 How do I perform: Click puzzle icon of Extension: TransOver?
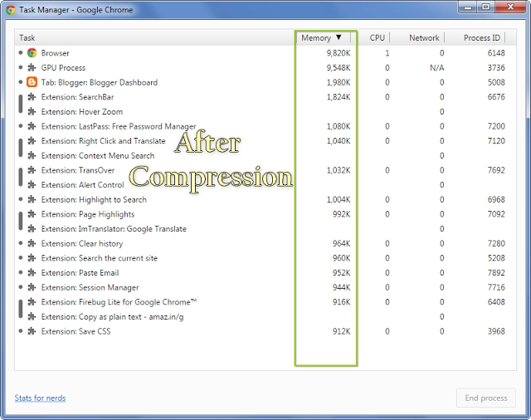coord(32,170)
